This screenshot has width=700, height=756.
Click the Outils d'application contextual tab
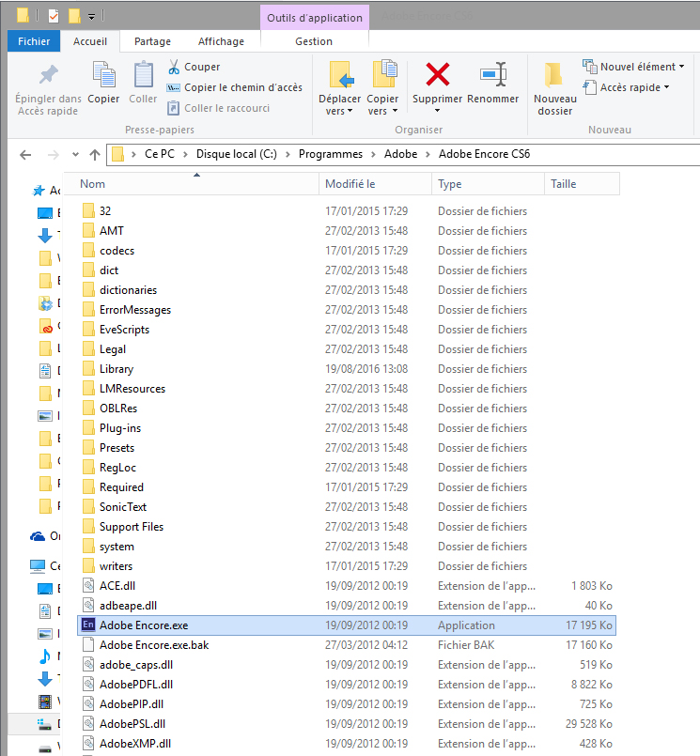tap(315, 18)
